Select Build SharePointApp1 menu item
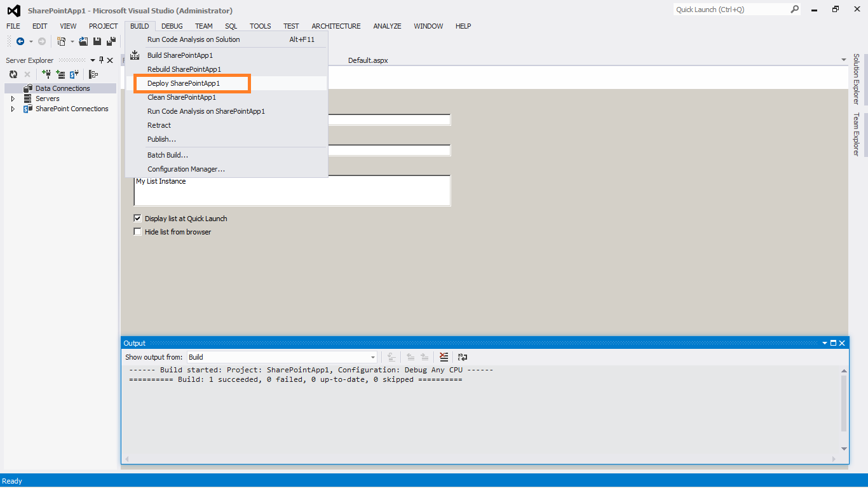 click(226, 55)
